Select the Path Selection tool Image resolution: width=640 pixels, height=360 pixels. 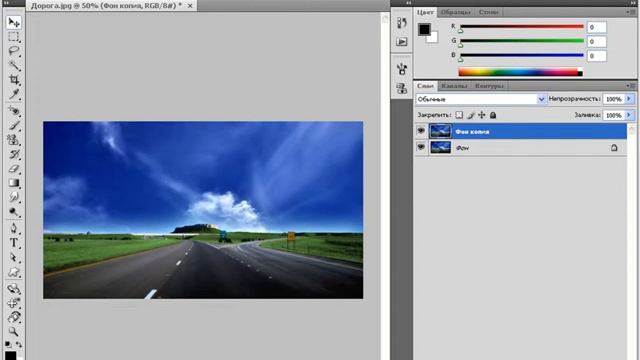(14, 258)
